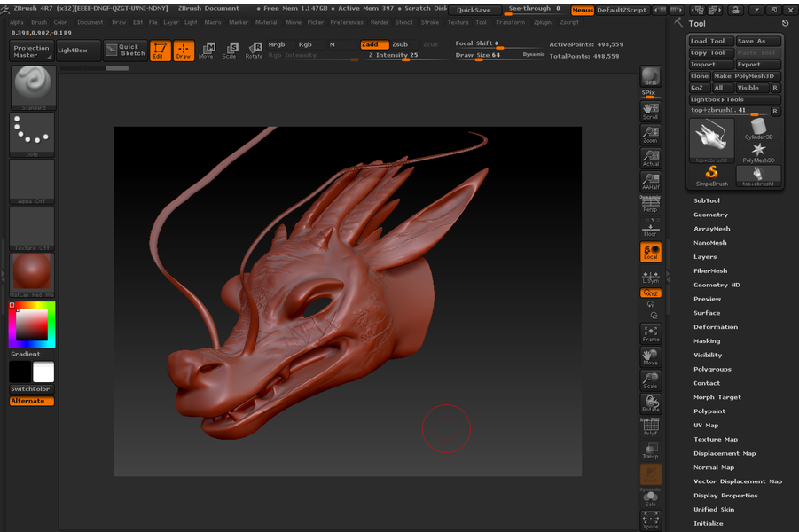Pick the Cylinder3D tool
The image size is (799, 532).
758,129
